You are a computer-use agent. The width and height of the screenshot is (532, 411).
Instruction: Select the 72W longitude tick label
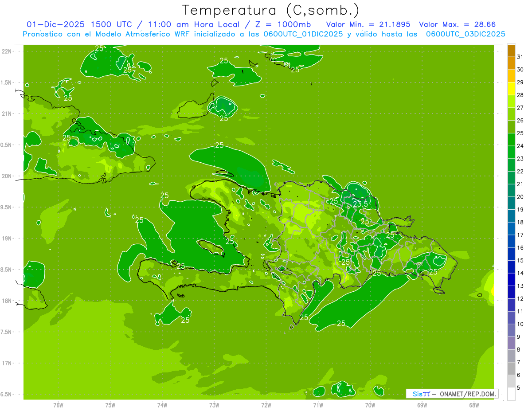[x=266, y=404]
